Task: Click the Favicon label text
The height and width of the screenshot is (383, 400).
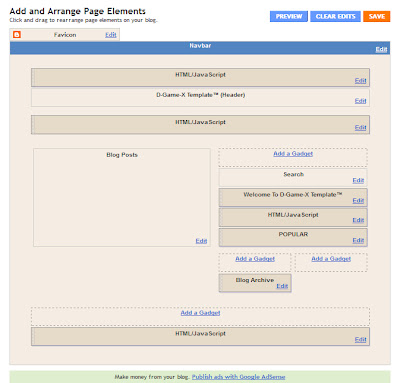Action: click(65, 35)
